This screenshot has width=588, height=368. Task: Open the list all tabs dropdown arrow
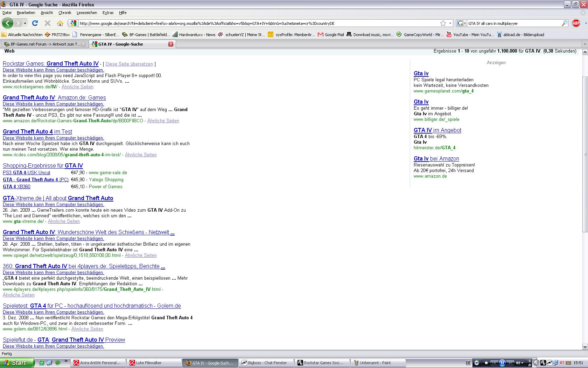tap(584, 44)
